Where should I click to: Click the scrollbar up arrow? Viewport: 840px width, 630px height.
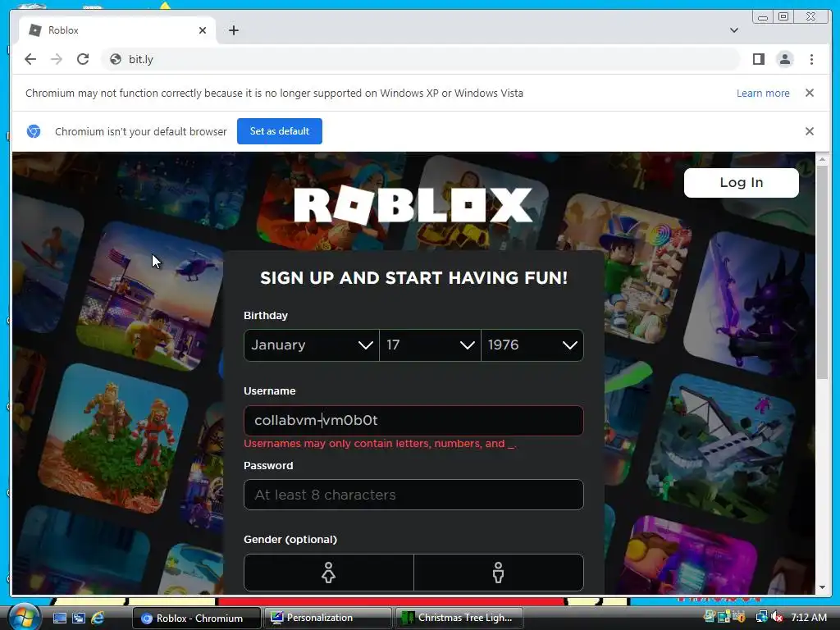click(822, 159)
